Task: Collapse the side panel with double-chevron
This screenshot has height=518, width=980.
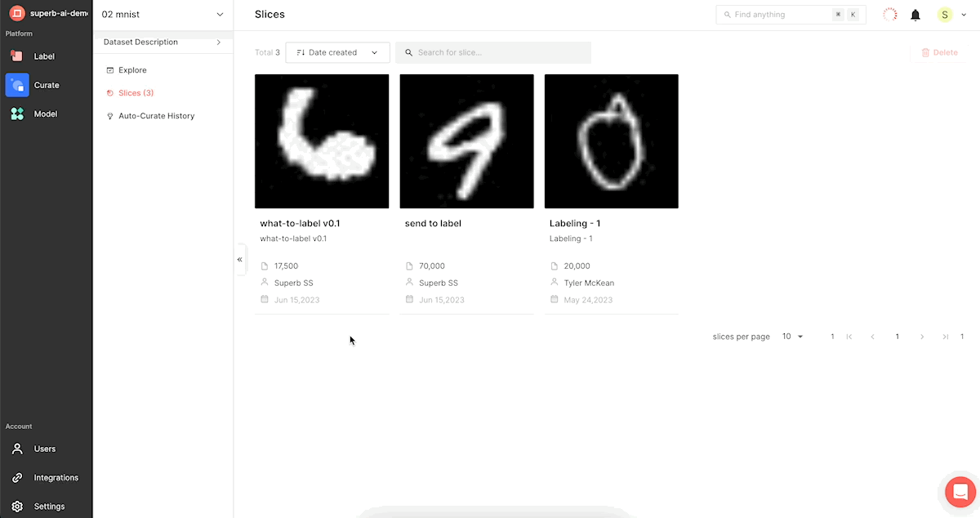Action: coord(240,259)
